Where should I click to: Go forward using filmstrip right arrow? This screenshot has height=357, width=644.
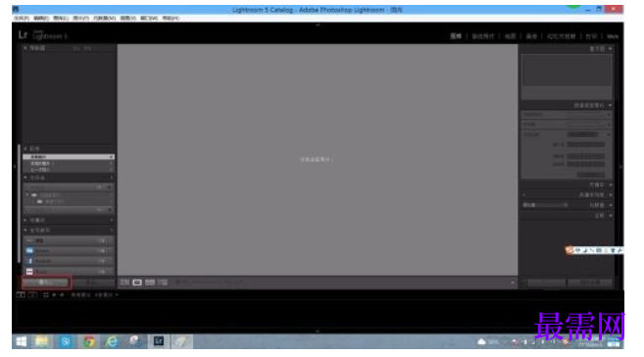[x=62, y=295]
